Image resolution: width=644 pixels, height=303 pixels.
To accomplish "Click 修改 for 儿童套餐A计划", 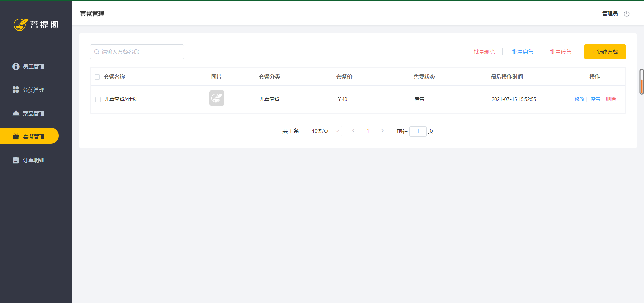I will (579, 99).
